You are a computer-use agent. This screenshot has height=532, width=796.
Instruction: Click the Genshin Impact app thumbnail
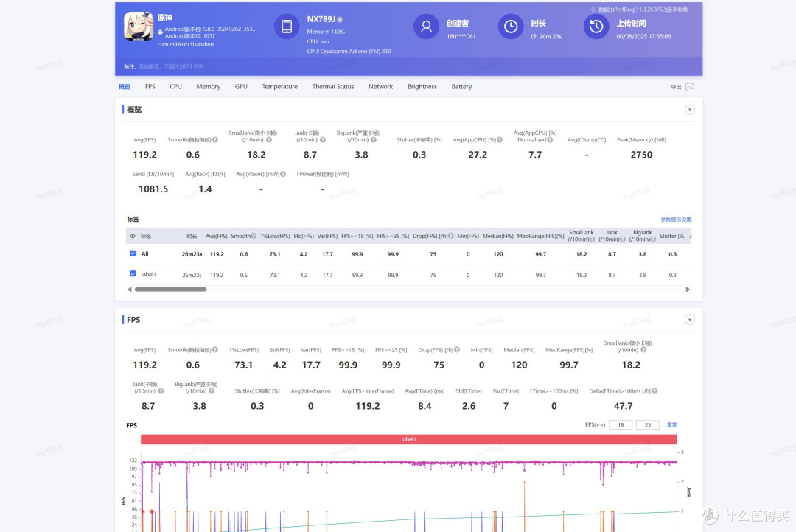(x=139, y=27)
